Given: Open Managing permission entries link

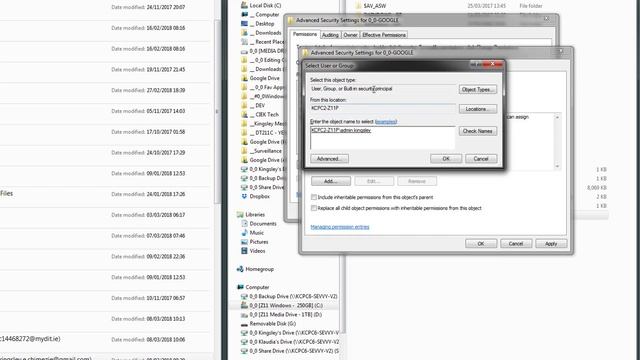Looking at the screenshot, I should [340, 227].
